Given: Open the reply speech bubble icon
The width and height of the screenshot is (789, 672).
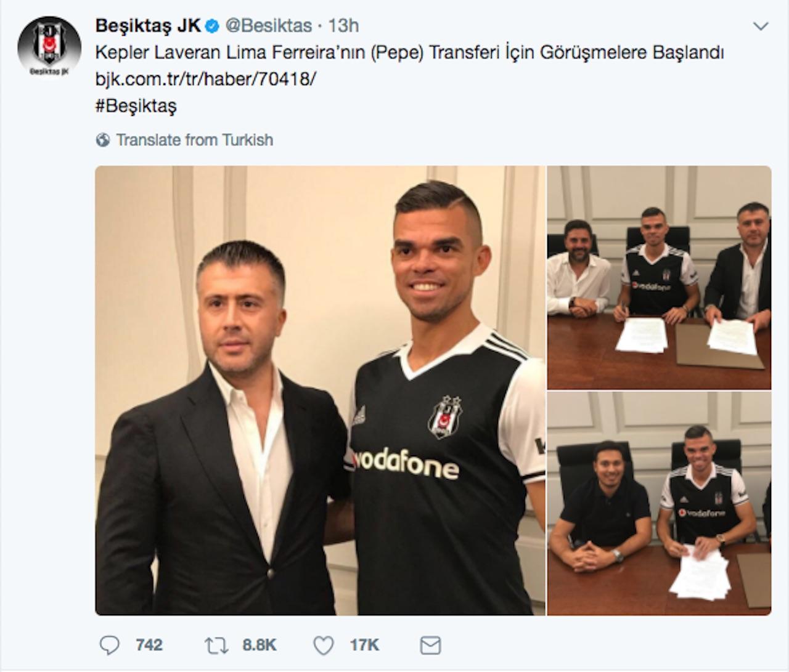Looking at the screenshot, I should tap(109, 645).
